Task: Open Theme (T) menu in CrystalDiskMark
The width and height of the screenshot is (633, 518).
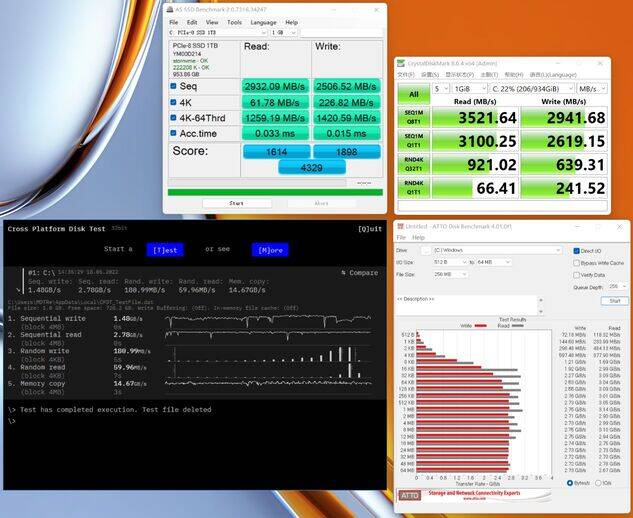Action: (x=489, y=75)
